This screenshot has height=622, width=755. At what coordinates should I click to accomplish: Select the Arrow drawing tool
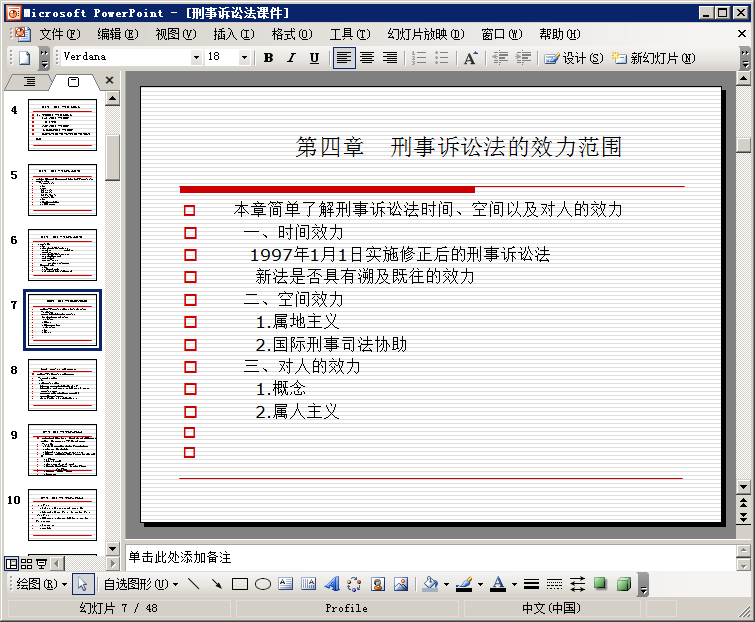tap(217, 584)
